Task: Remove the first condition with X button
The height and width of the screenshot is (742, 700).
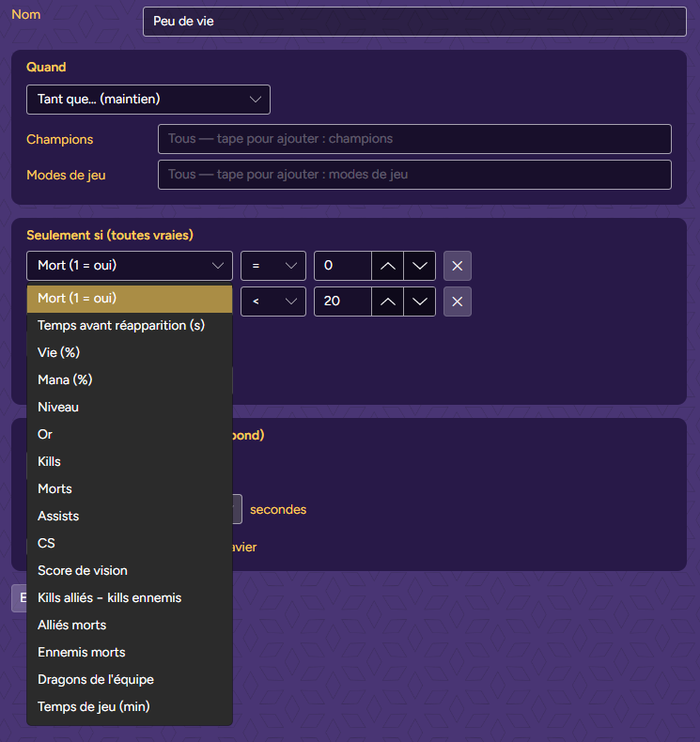Action: (458, 266)
